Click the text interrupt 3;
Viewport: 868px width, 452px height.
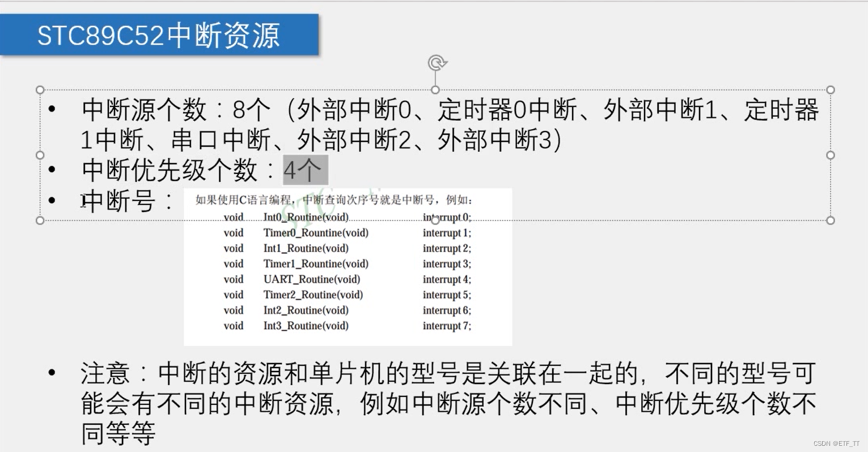coord(447,263)
